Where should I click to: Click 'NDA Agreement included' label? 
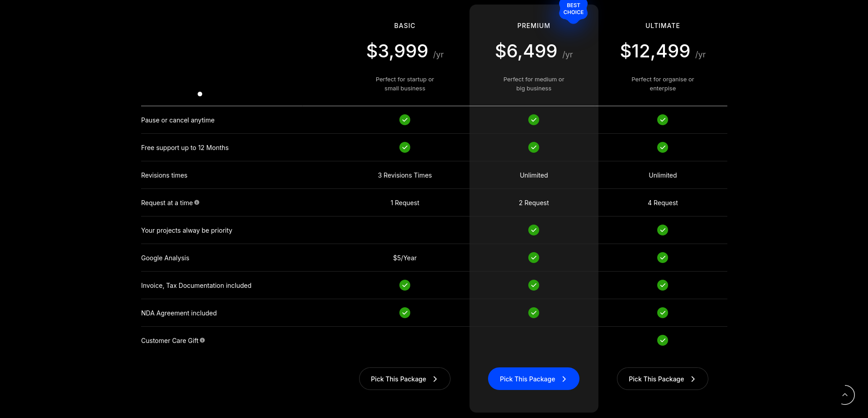[x=179, y=313]
